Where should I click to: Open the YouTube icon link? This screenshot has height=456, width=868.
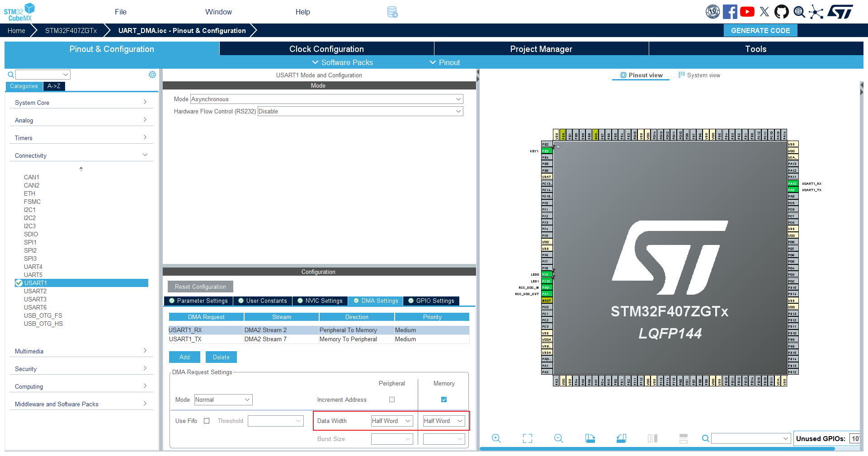coord(747,12)
